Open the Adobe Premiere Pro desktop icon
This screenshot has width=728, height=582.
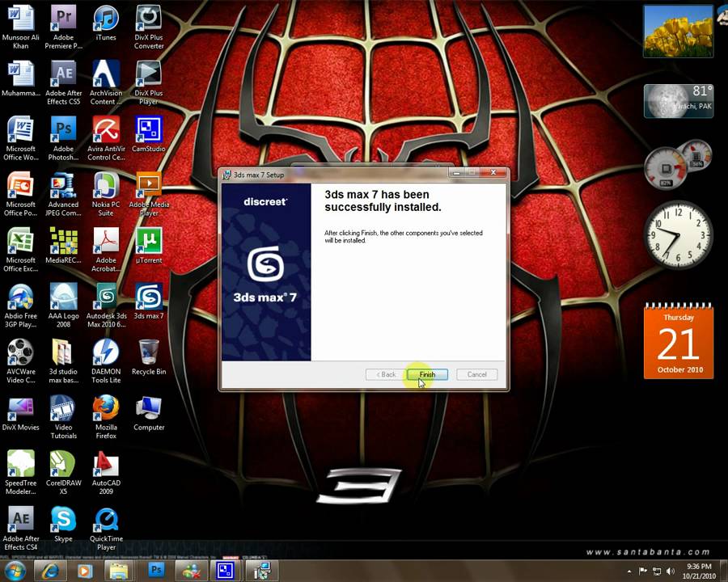[x=64, y=27]
